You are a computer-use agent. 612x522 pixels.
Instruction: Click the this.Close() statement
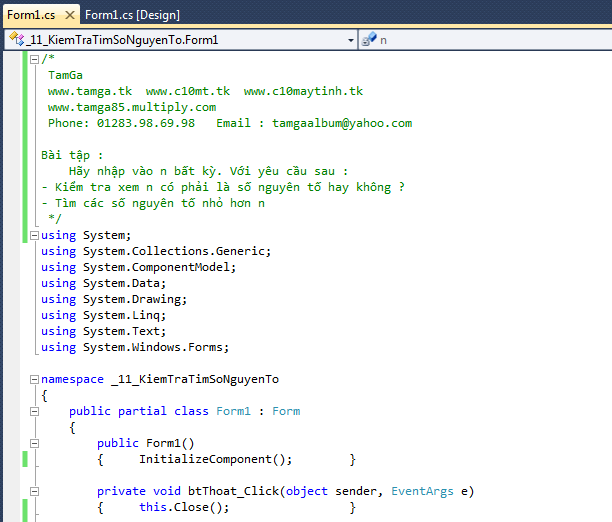(184, 508)
